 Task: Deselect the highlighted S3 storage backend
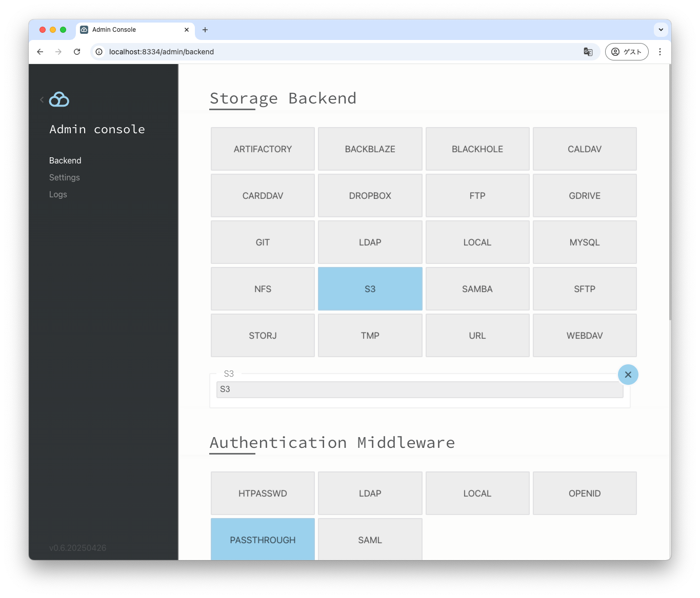click(x=370, y=288)
